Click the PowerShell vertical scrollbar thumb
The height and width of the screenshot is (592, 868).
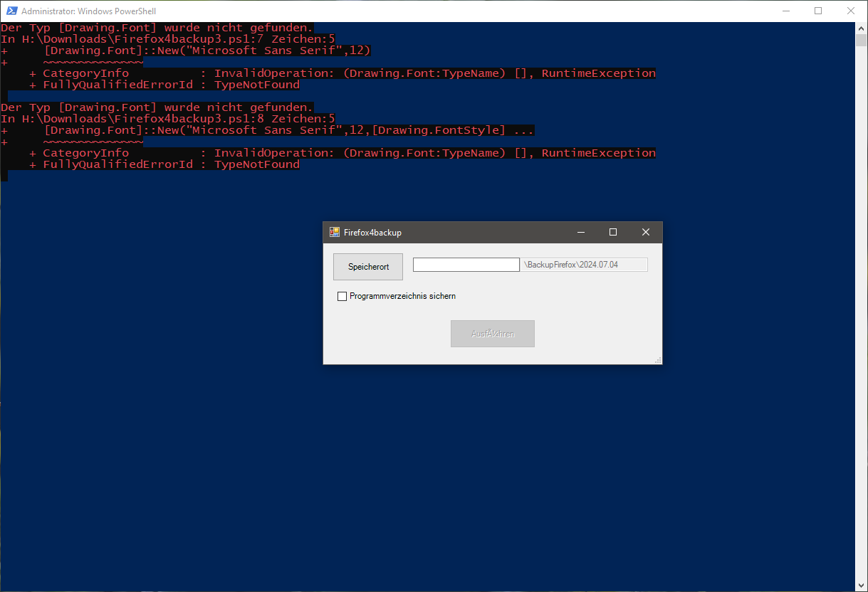(862, 40)
